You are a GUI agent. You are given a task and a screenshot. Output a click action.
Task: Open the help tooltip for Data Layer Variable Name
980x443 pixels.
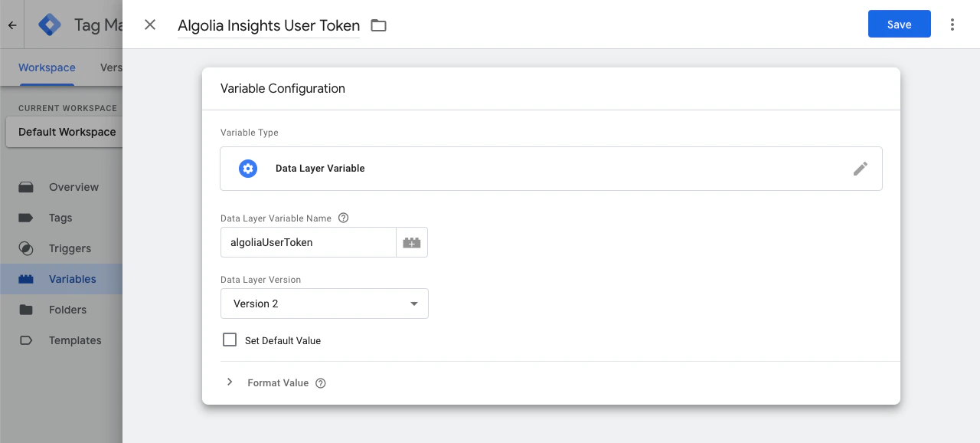(343, 218)
